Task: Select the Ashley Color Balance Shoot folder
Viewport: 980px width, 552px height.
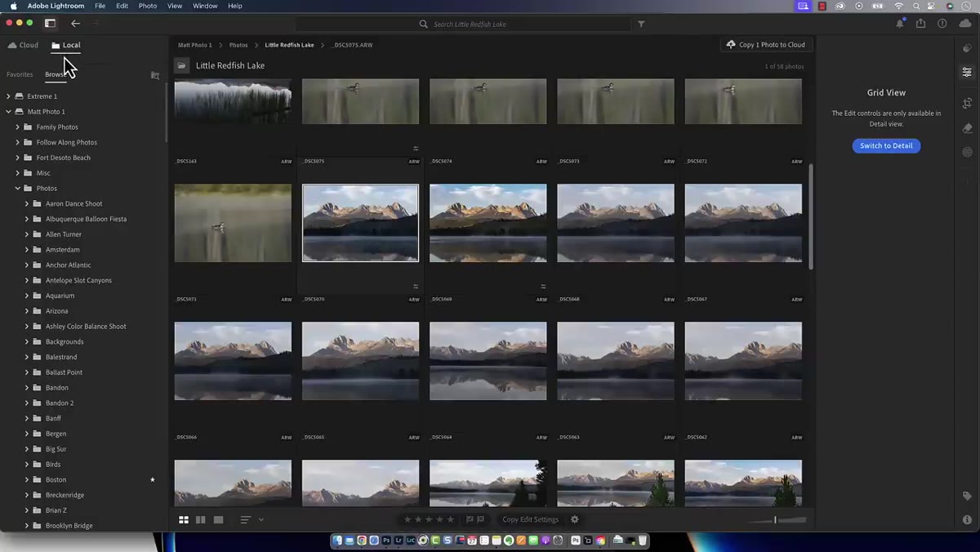Action: (86, 327)
